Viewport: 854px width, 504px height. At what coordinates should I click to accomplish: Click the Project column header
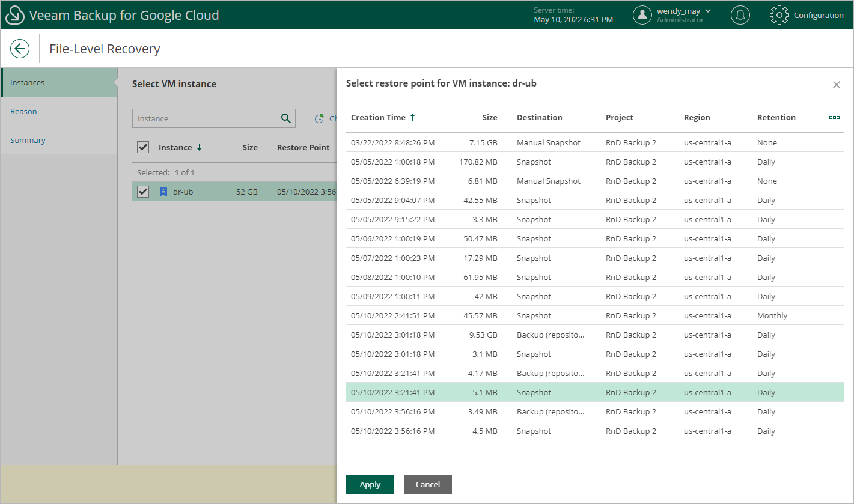(x=620, y=117)
